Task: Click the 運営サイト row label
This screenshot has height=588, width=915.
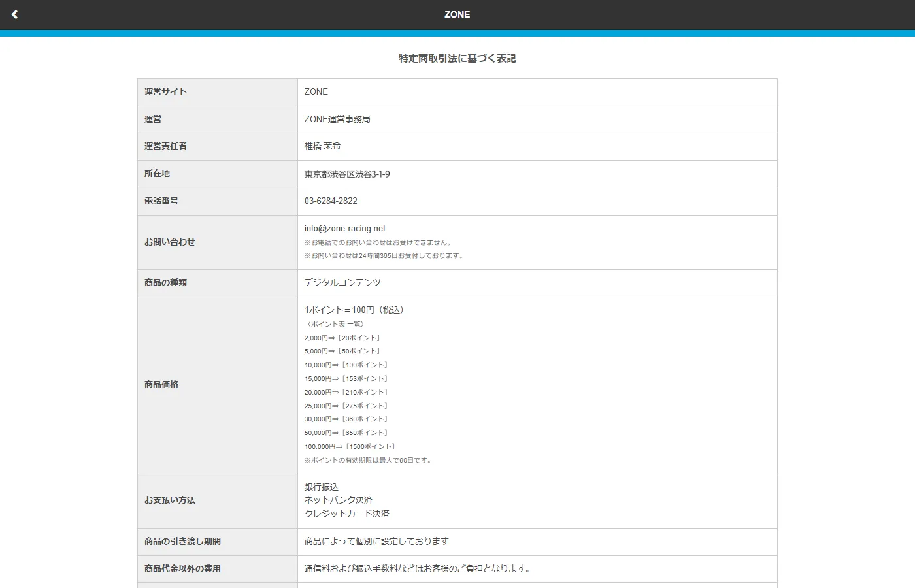Action: 165,91
